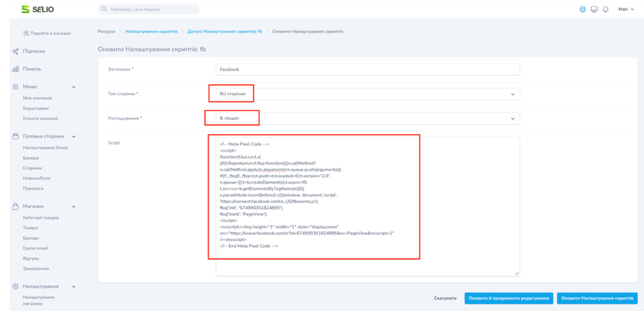Viewport: 644px width, 311px height.
Task: Open Банери in the sidebar
Action: [x=31, y=157]
